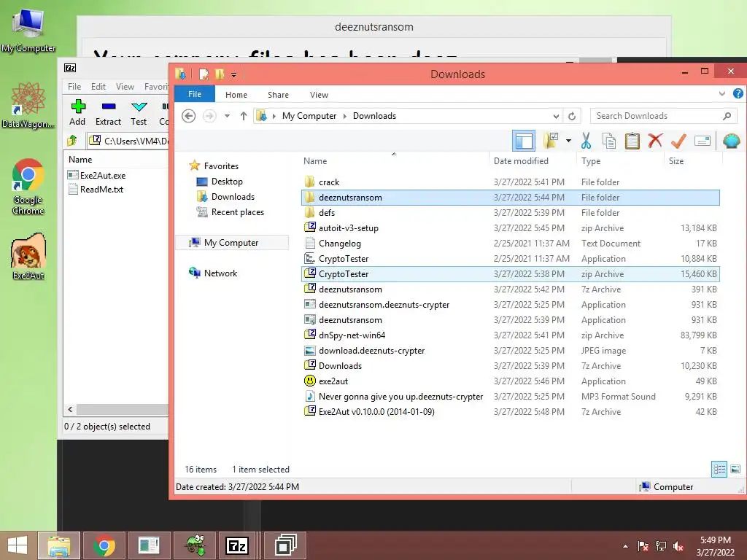The height and width of the screenshot is (560, 747).
Task: Select the crack folder
Action: pyautogui.click(x=510, y=182)
